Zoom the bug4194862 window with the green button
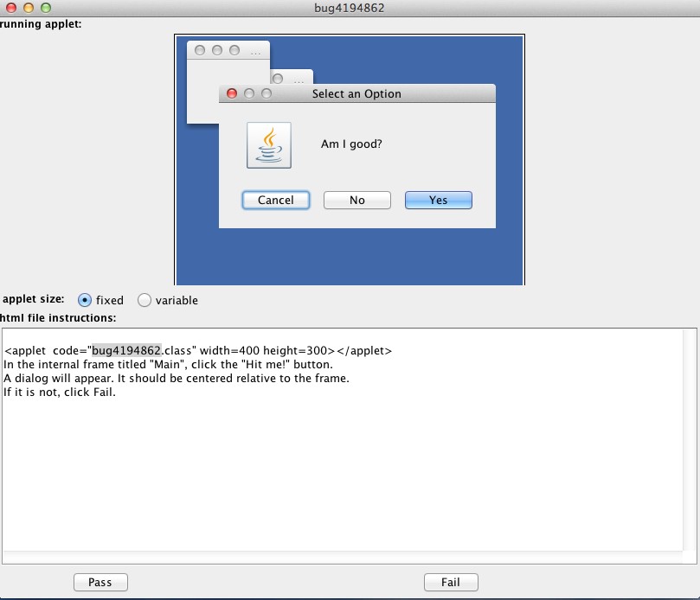Viewport: 700px width, 600px height. [x=46, y=8]
